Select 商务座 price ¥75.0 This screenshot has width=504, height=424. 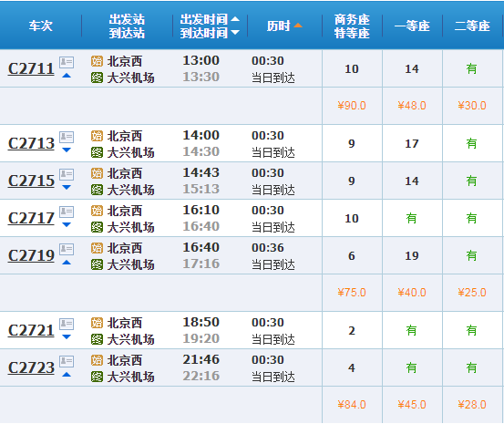click(352, 293)
